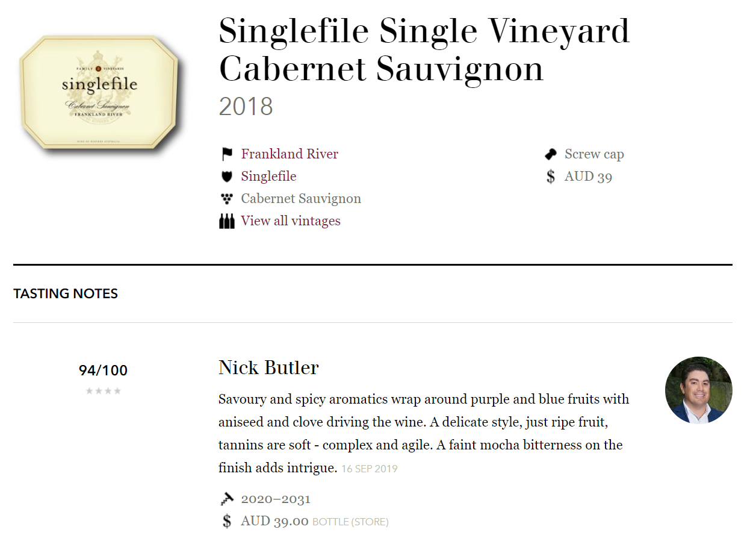The image size is (756, 547).
Task: Click the three bottles icon
Action: (226, 221)
